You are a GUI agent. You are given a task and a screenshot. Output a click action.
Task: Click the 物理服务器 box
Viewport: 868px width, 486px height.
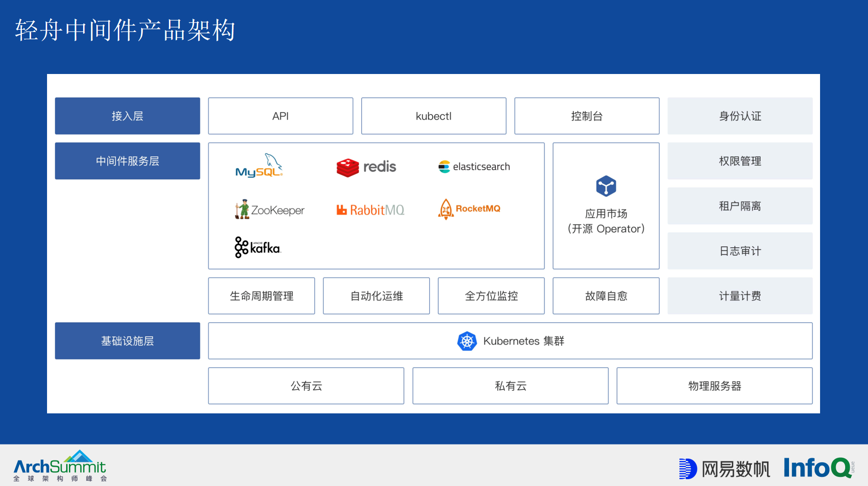[715, 386]
